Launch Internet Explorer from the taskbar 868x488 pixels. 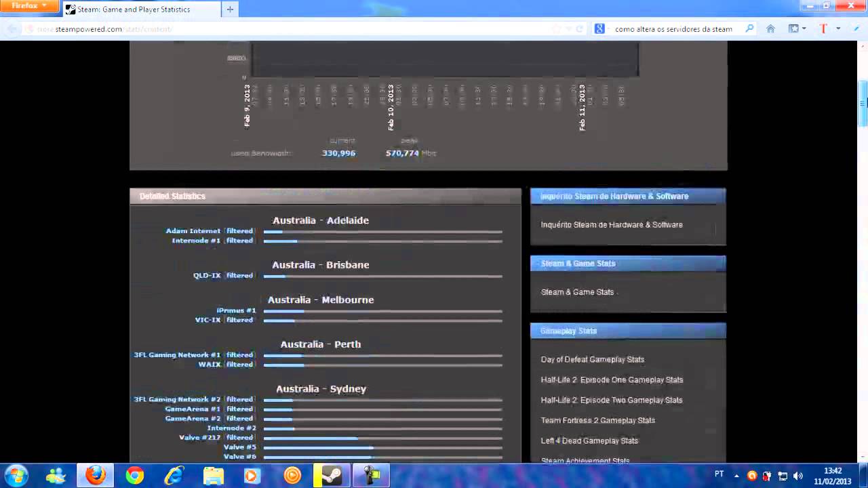[x=174, y=476]
